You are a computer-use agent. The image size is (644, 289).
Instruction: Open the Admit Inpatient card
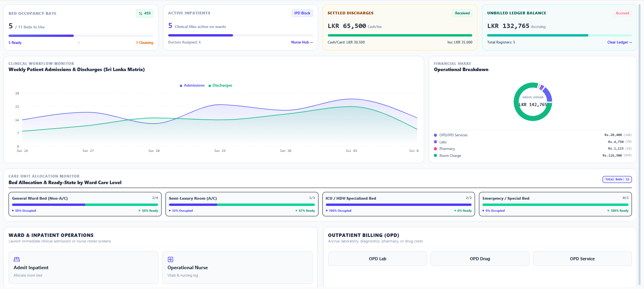click(84, 268)
